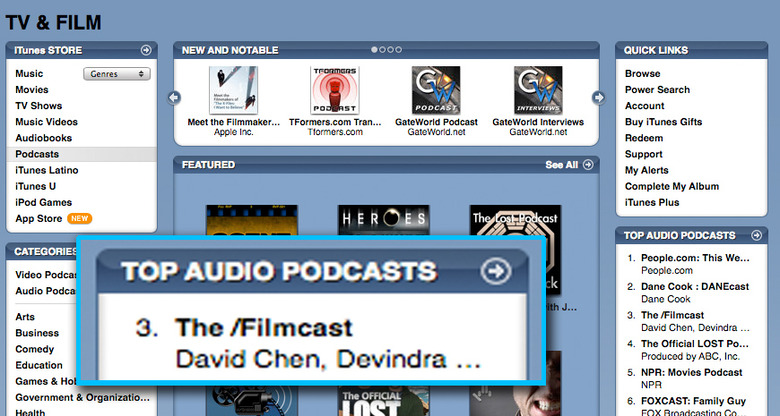Viewport: 780px width, 416px height.
Task: Open The Official LOST Po... list entry
Action: (x=695, y=344)
